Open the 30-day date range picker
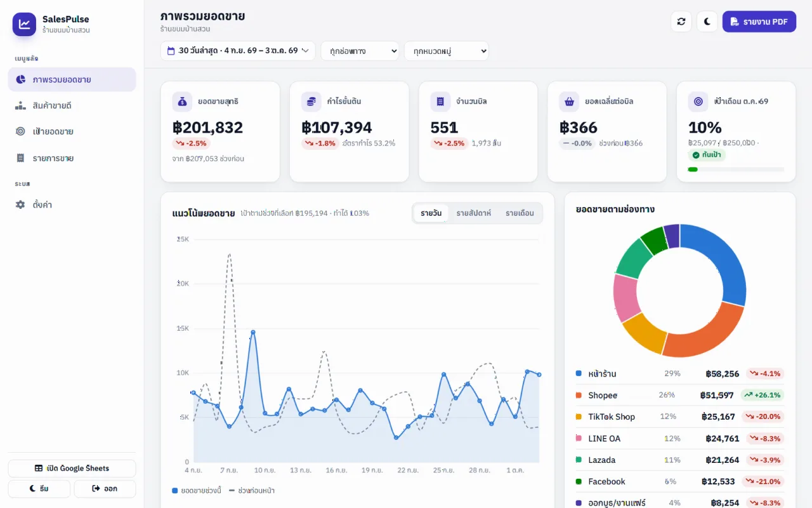This screenshot has height=508, width=812. coord(238,51)
